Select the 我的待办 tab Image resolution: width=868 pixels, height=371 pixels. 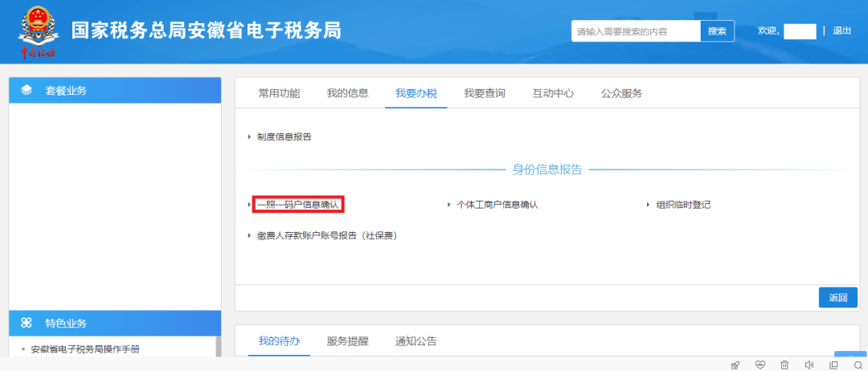tap(279, 341)
